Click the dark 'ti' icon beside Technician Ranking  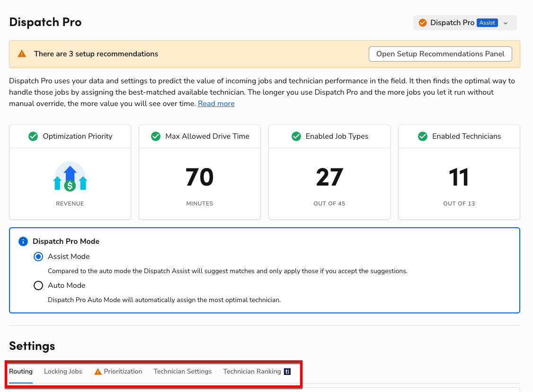(x=287, y=371)
